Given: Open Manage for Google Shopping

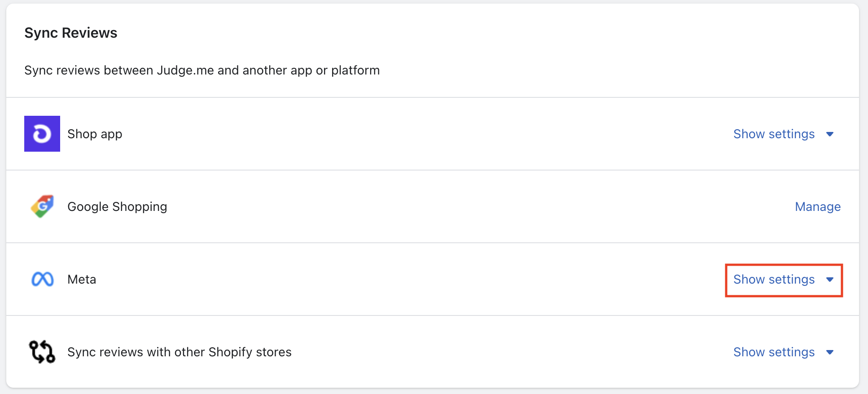Looking at the screenshot, I should (x=818, y=207).
